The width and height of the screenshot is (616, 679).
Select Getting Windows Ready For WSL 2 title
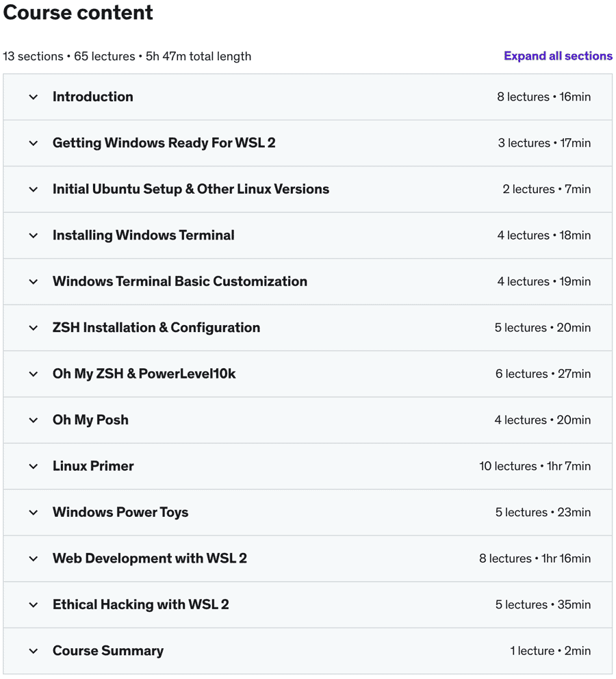(164, 143)
